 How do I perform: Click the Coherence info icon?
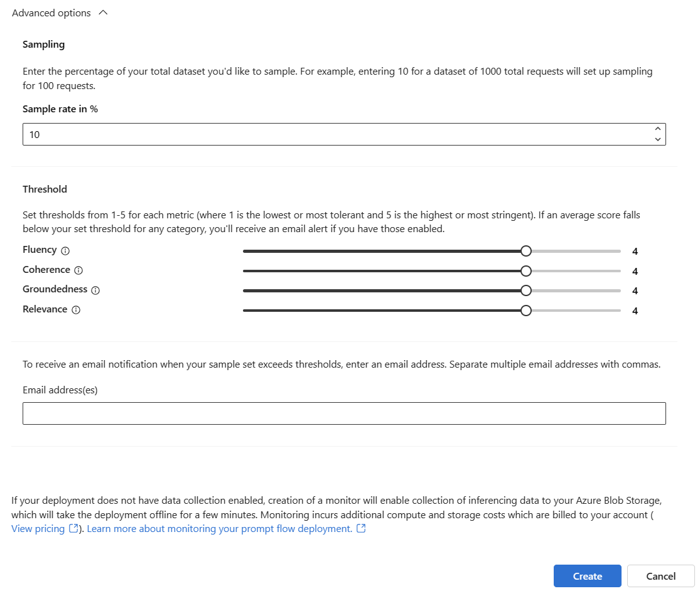(78, 270)
